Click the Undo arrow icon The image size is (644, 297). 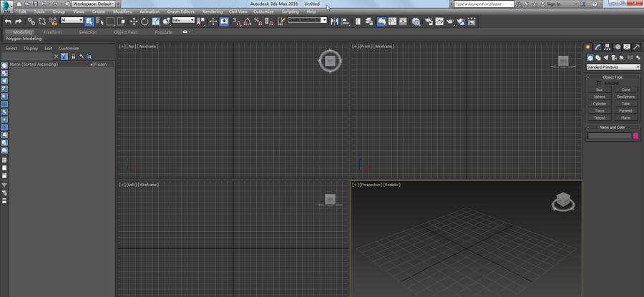(7, 21)
